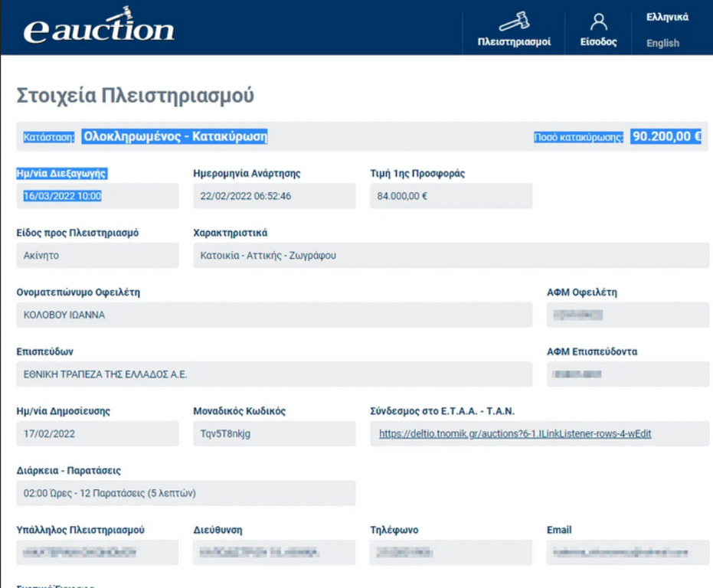The image size is (713, 588).
Task: Click the Είδος προς Πλειστηριασμό field
Action: pyautogui.click(x=97, y=256)
